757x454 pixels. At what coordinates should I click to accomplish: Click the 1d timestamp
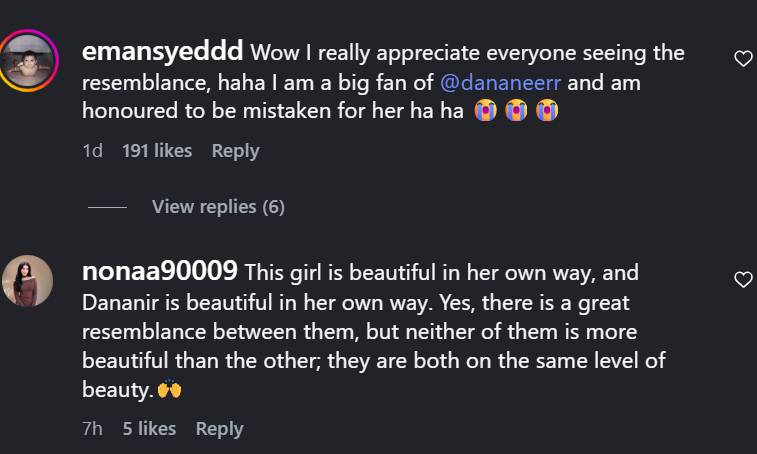tap(92, 151)
